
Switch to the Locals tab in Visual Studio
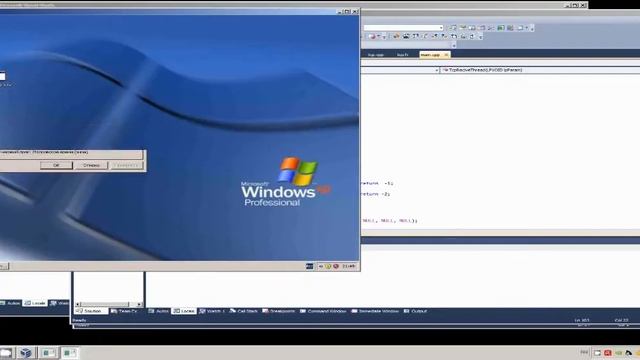pos(184,311)
